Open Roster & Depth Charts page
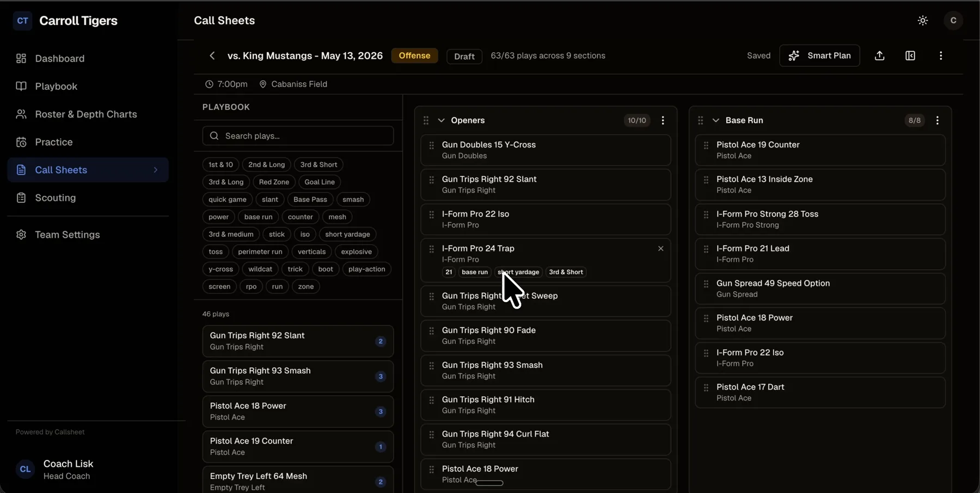 (88, 114)
